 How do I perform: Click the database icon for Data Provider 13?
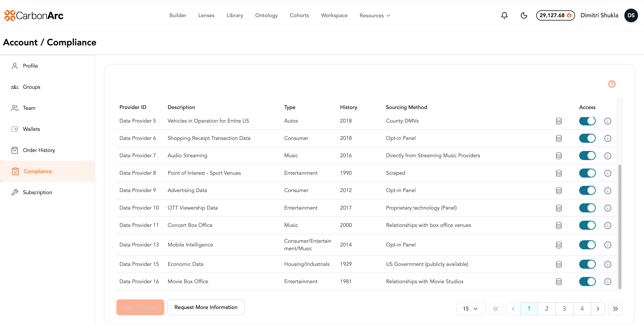[559, 245]
